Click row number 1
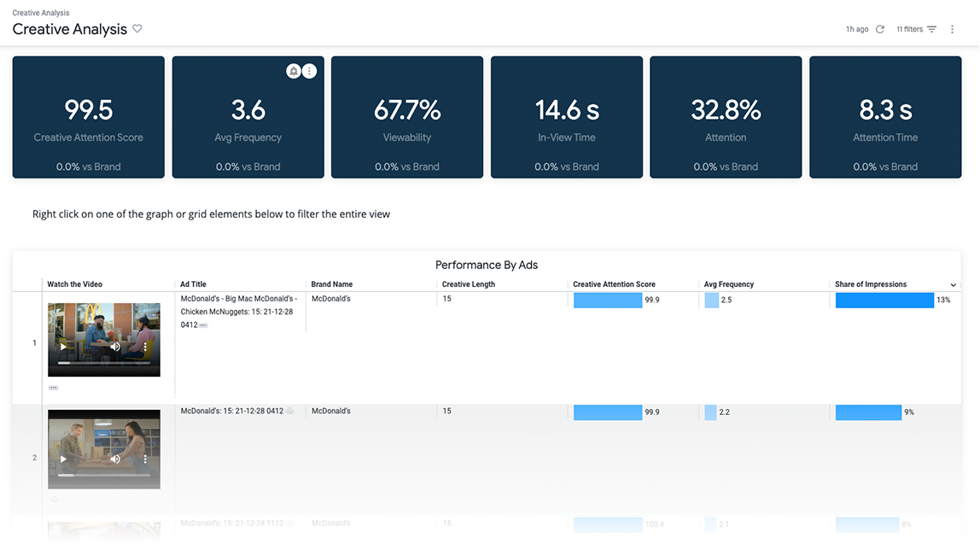The height and width of the screenshot is (544, 980). [x=34, y=342]
